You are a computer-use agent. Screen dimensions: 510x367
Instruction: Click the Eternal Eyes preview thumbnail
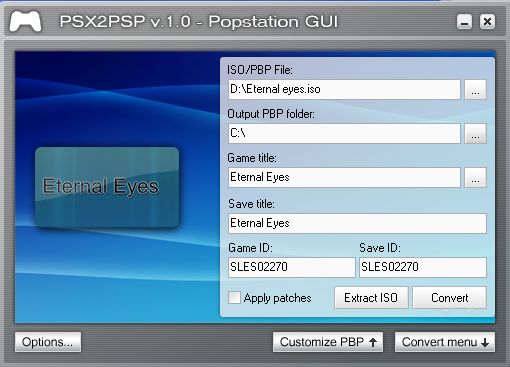pos(107,187)
